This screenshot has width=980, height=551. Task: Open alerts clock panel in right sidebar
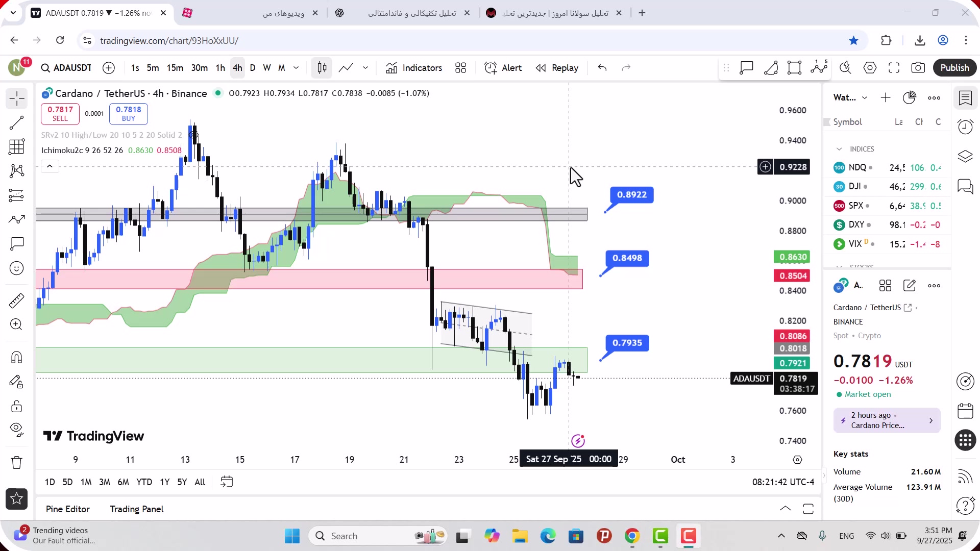coord(965,127)
